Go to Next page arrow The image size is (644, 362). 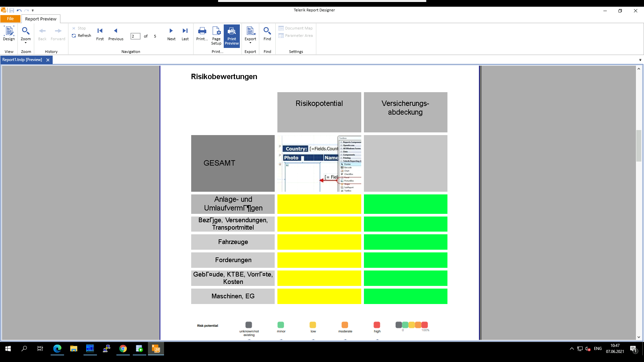(x=171, y=31)
